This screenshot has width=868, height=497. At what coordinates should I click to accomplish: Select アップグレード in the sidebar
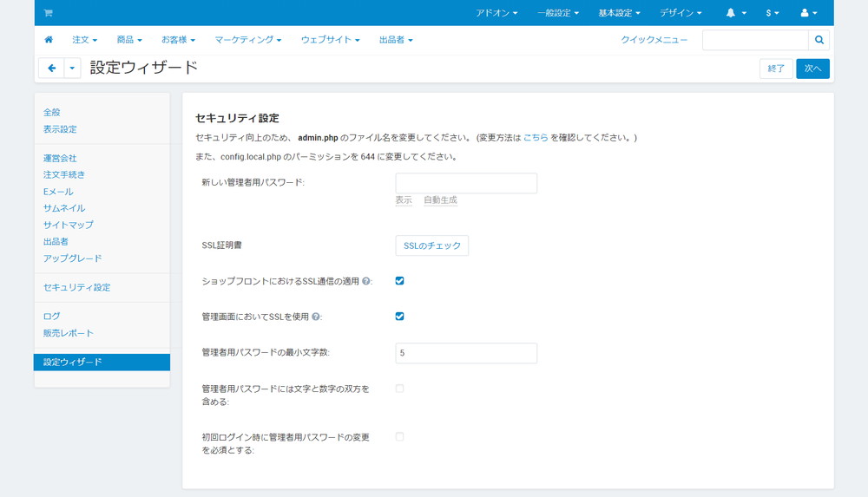point(73,258)
